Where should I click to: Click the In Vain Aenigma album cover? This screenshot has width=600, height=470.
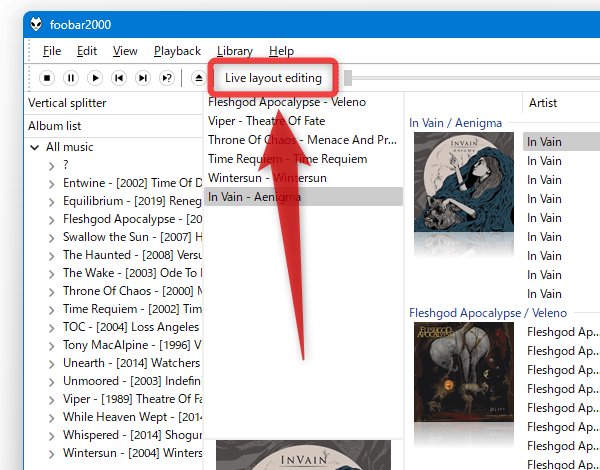pyautogui.click(x=464, y=182)
